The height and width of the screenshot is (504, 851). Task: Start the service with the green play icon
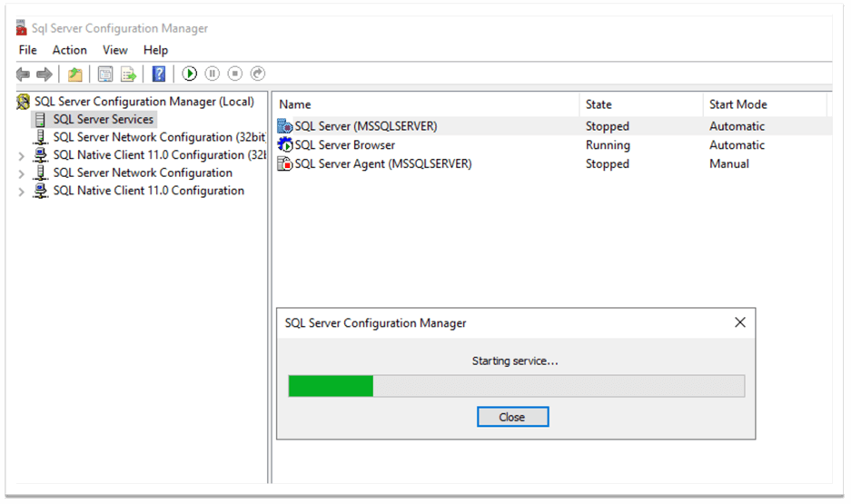(190, 74)
